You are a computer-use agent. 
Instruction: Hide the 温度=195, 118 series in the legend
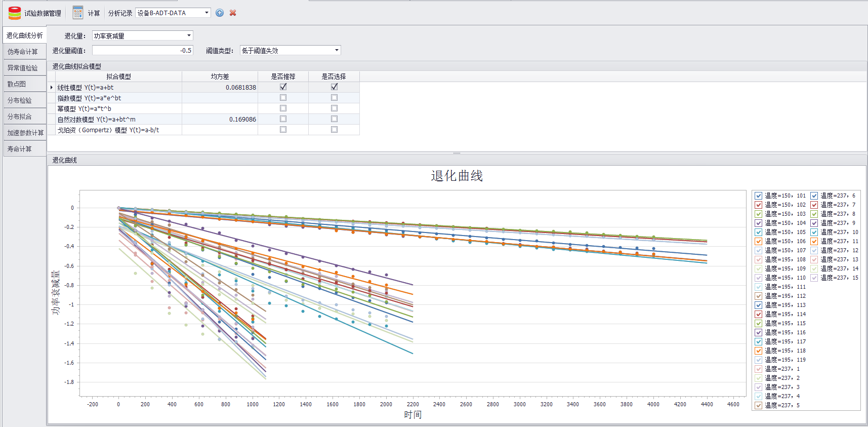758,351
